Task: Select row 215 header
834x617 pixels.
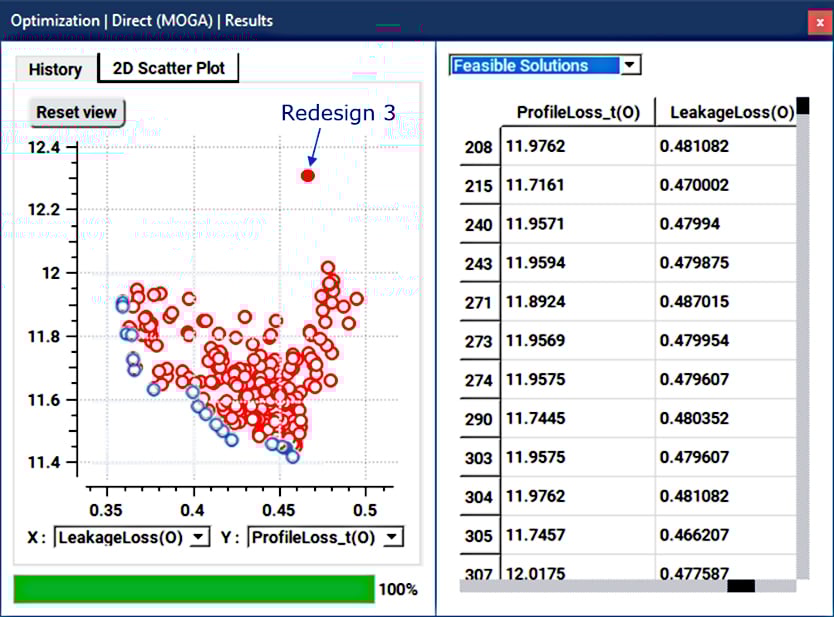Action: (x=479, y=186)
